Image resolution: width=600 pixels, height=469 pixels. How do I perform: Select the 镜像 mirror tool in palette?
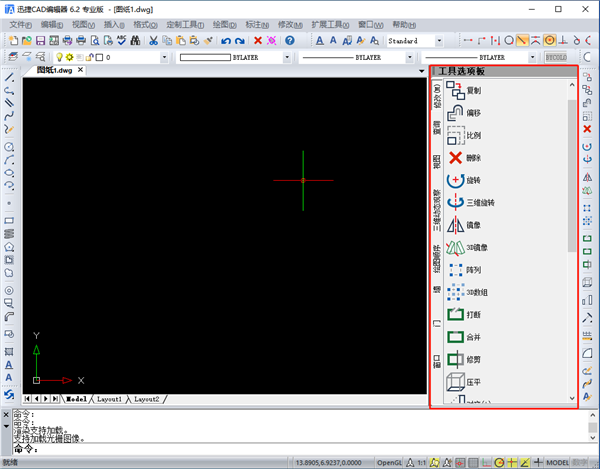(x=464, y=225)
